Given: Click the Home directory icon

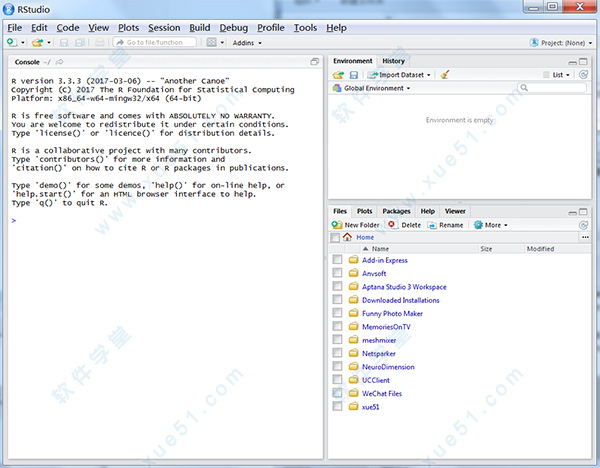Looking at the screenshot, I should point(347,237).
